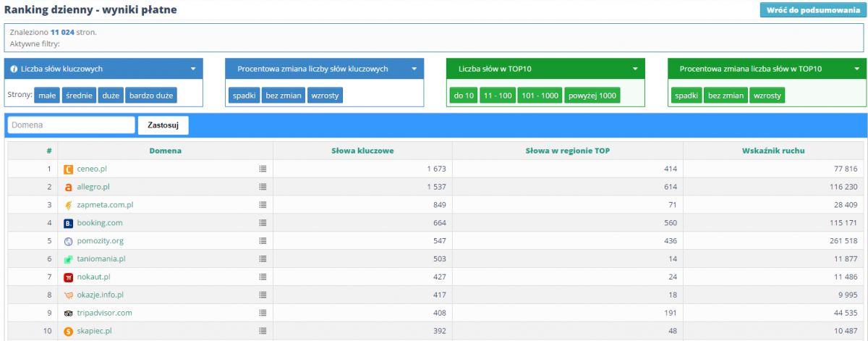This screenshot has width=868, height=341.
Task: Sort by 'Słowa w regionie TOP' header
Action: point(567,151)
